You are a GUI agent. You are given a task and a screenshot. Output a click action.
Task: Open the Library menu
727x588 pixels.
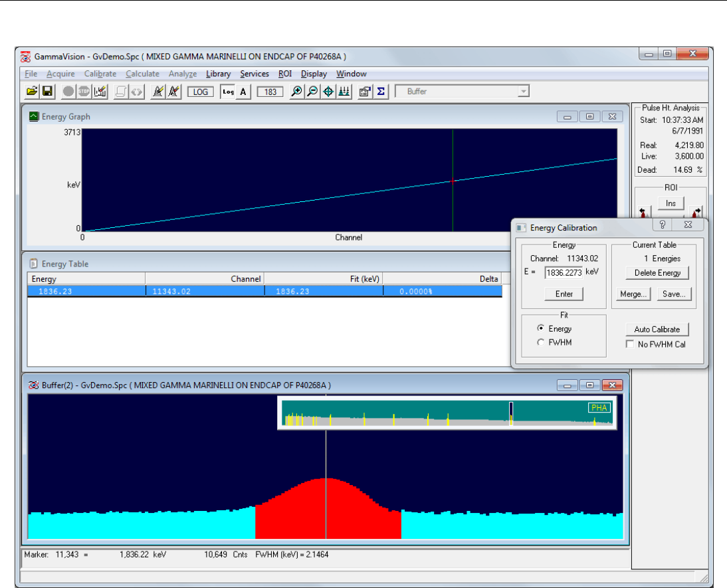click(x=218, y=74)
